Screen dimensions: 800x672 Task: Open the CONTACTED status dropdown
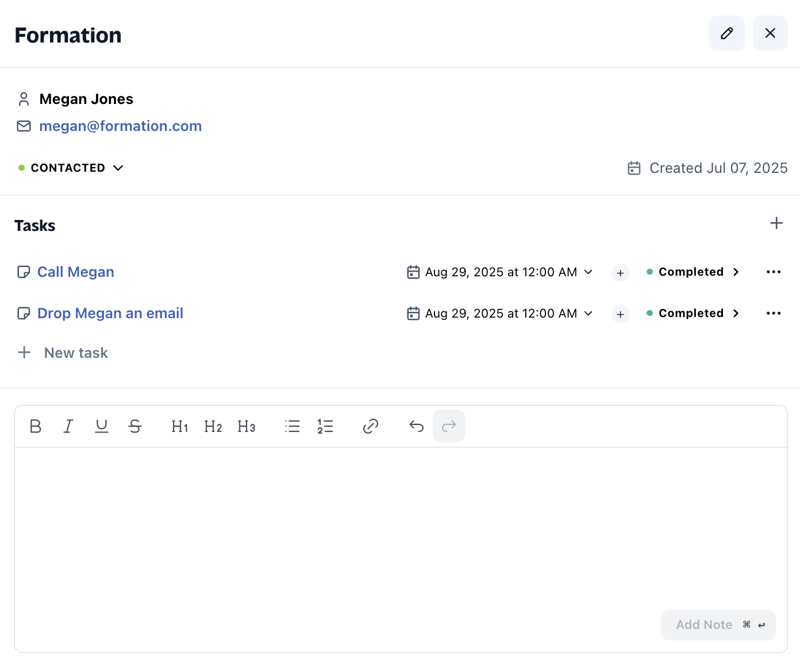click(71, 168)
